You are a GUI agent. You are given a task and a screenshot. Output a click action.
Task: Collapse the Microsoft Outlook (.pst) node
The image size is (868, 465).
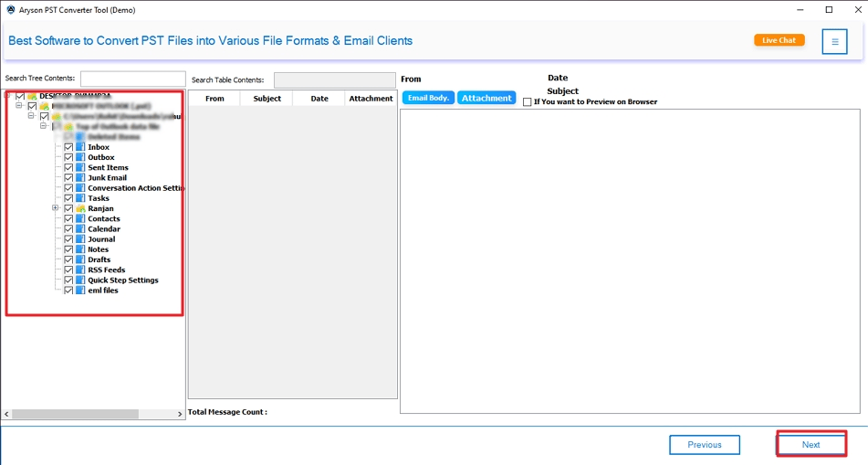point(19,105)
